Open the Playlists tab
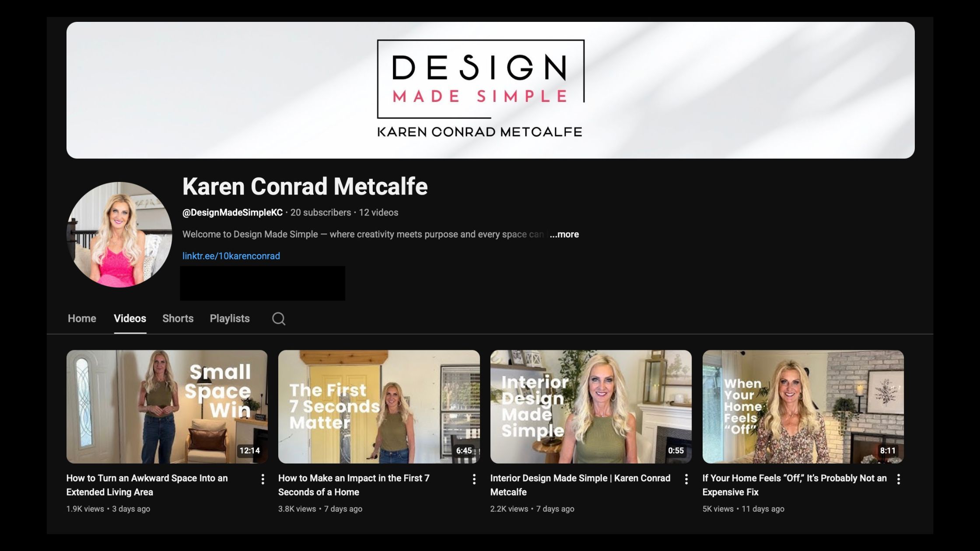 click(229, 318)
